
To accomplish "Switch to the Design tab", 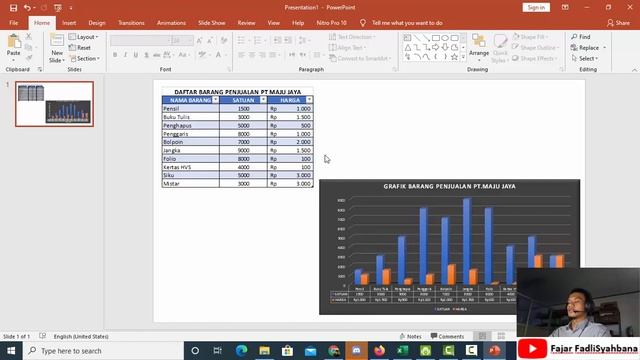I will tap(97, 23).
